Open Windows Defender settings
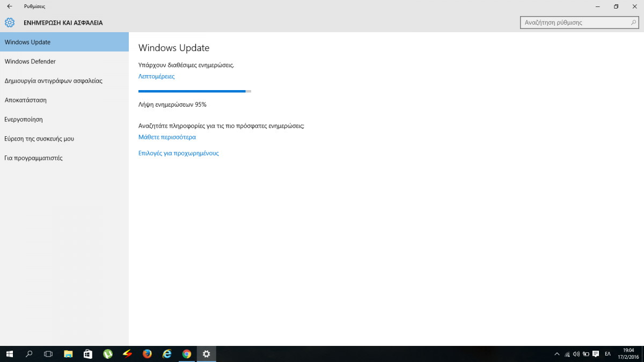Viewport: 644px width, 362px height. pos(64,61)
